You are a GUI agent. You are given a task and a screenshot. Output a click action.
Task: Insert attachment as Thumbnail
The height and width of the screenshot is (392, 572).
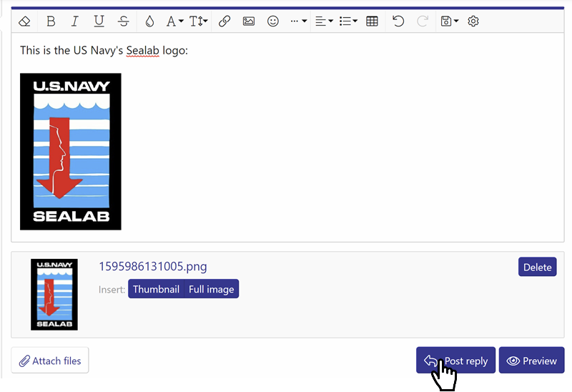(156, 289)
